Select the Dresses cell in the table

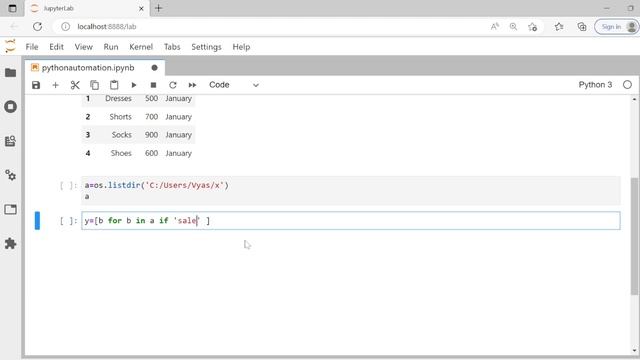tap(118, 98)
